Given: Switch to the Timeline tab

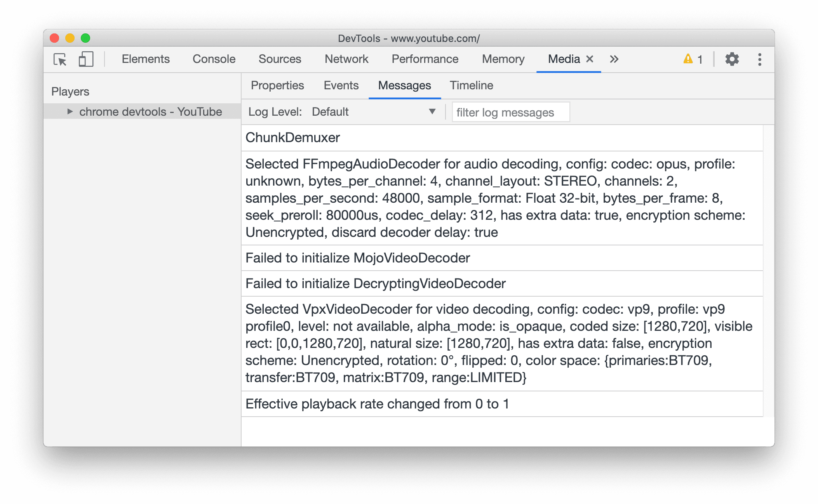Looking at the screenshot, I should 472,85.
